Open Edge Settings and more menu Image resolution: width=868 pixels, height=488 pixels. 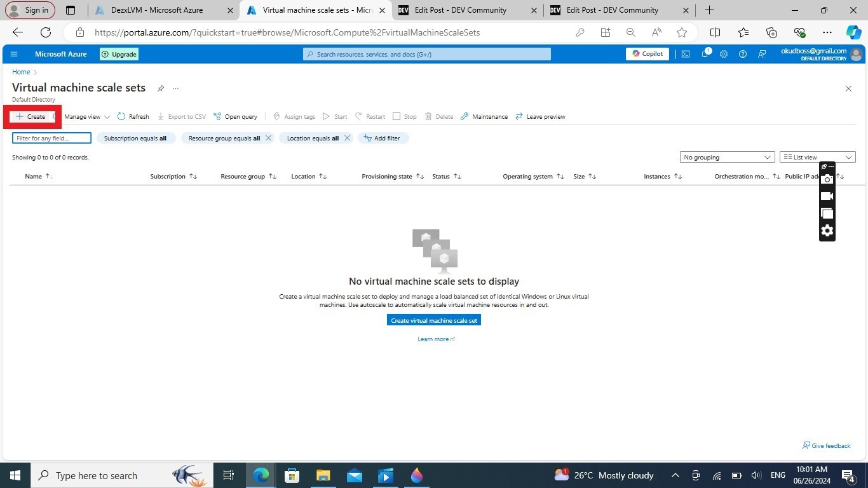click(x=827, y=32)
